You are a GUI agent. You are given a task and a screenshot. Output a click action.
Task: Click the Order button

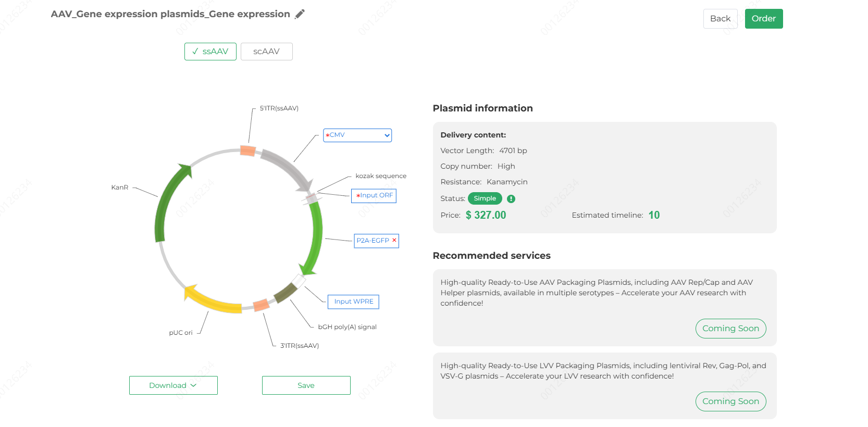[764, 19]
